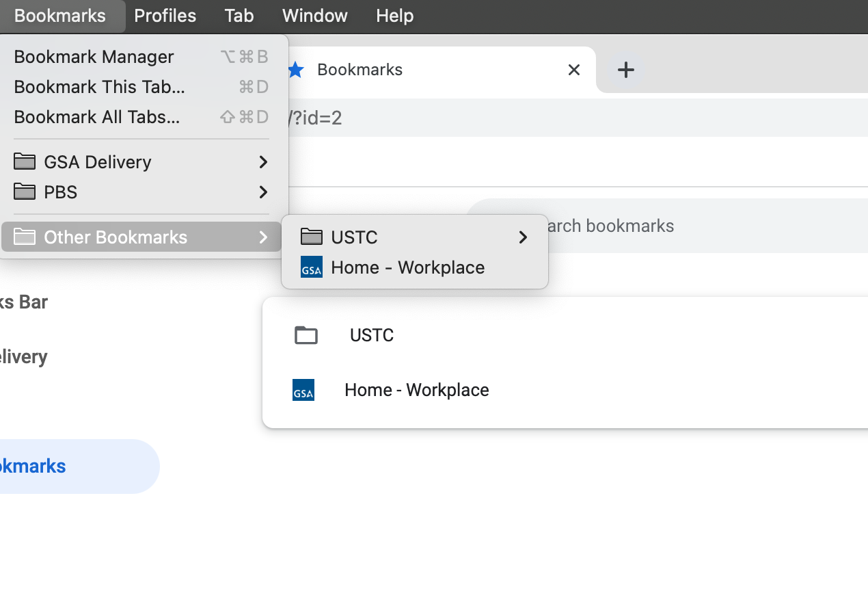Click the folder icon beside GSA Delivery
The width and height of the screenshot is (868, 591).
pyautogui.click(x=24, y=161)
